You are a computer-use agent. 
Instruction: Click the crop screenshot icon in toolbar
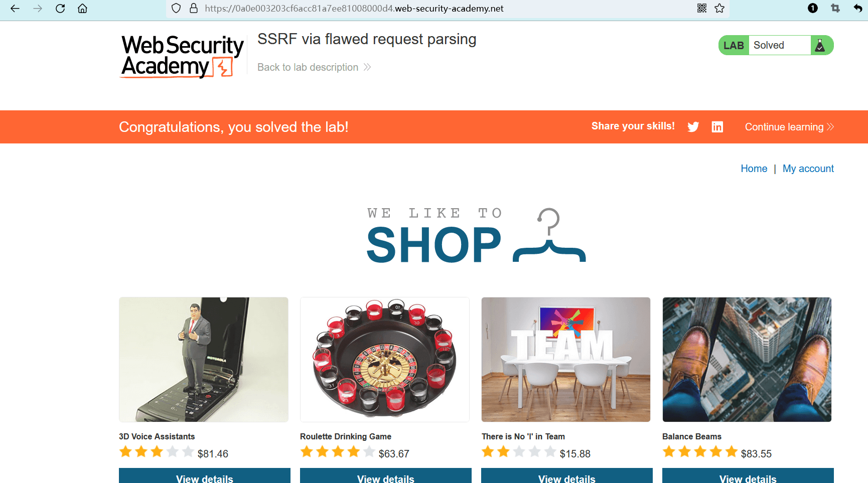(x=835, y=8)
